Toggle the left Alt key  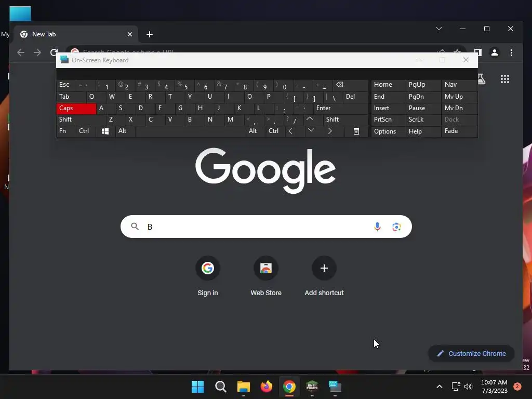tap(125, 131)
